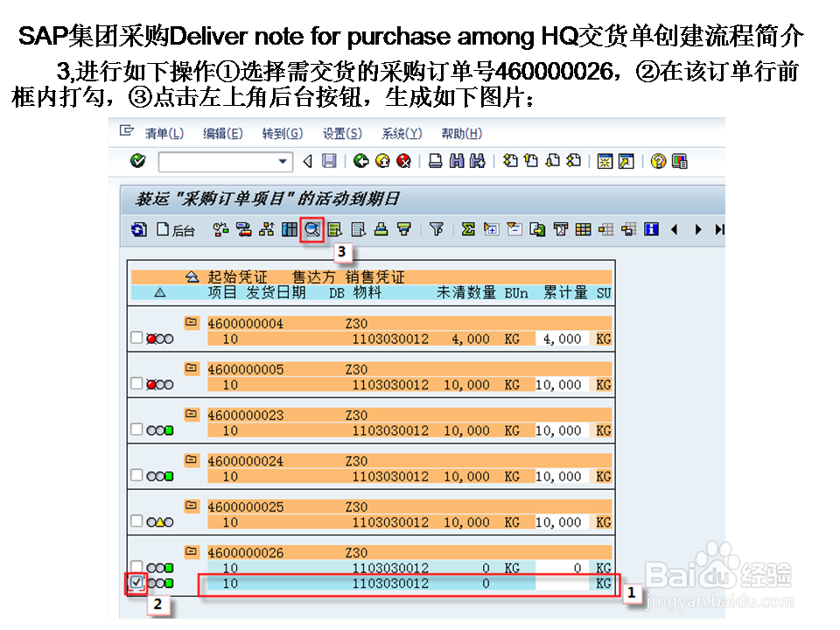This screenshot has width=840, height=630.
Task: Tick checkbox for order 4600000024
Action: pyautogui.click(x=136, y=474)
